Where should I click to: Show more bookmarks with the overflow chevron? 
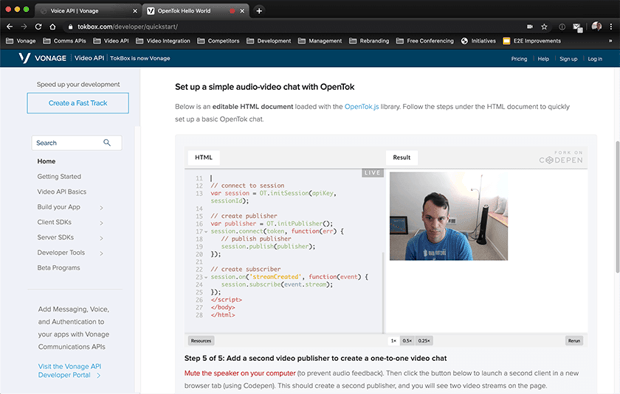pyautogui.click(x=610, y=41)
